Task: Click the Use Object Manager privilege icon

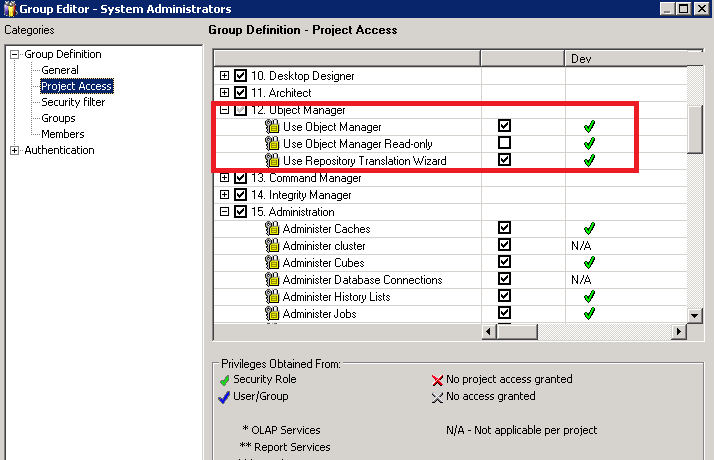Action: point(272,127)
